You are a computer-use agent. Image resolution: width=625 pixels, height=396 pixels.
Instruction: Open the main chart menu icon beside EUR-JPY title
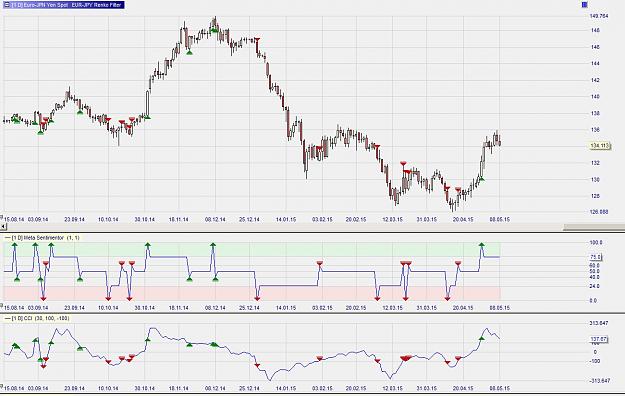pyautogui.click(x=6, y=5)
